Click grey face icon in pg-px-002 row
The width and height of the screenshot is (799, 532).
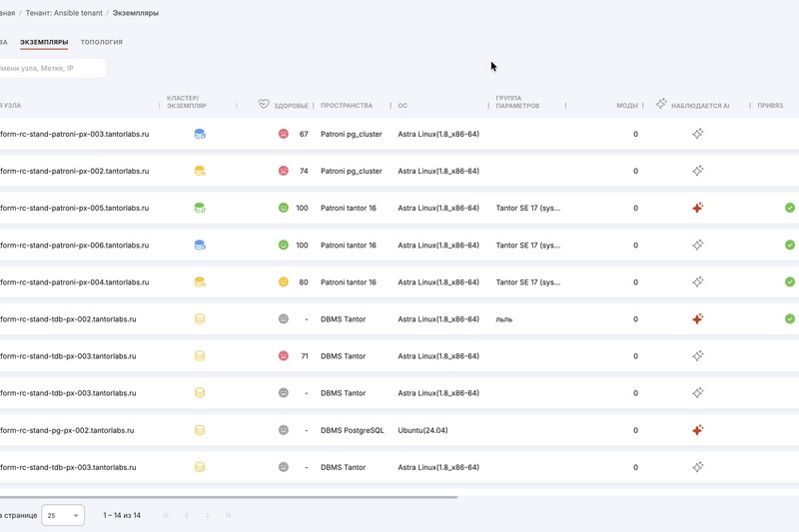pos(284,430)
